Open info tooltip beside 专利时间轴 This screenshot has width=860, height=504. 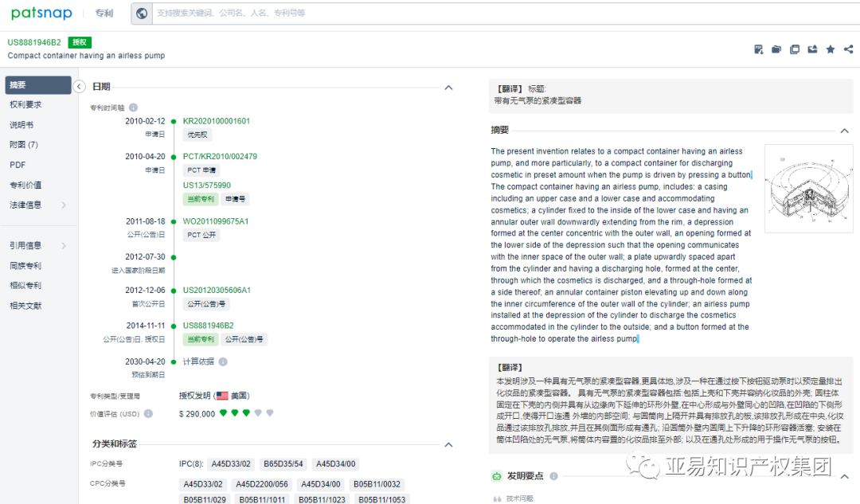point(132,107)
